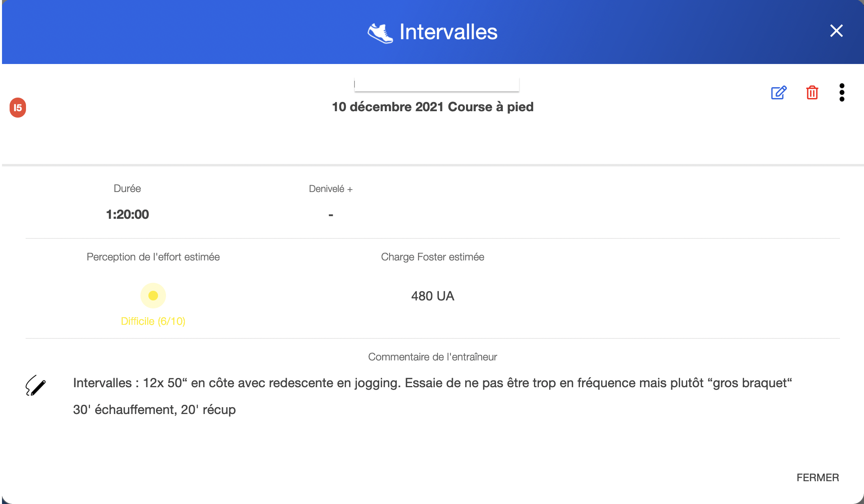Click the "Commentaire de l'entraîneur" label
This screenshot has width=864, height=504.
[432, 357]
